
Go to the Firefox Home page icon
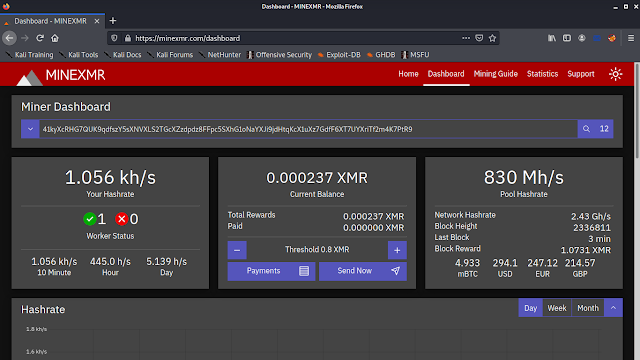[55, 38]
